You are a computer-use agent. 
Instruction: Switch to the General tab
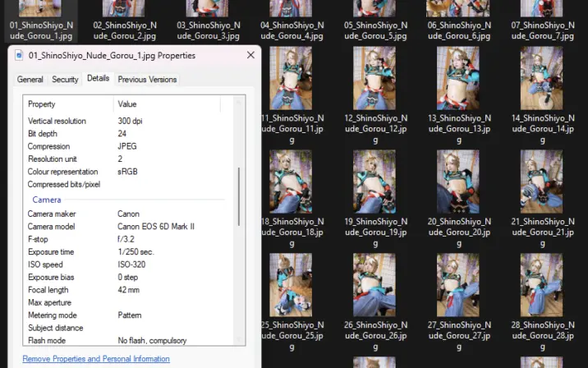[x=30, y=80]
